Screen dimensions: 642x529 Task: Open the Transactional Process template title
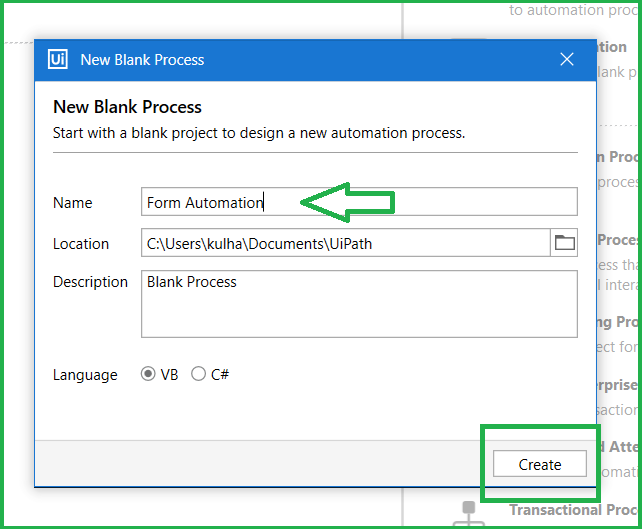coord(572,510)
